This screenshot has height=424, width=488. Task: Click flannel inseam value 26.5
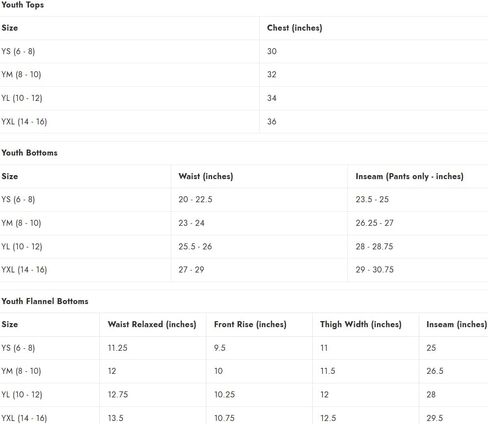[x=435, y=371]
